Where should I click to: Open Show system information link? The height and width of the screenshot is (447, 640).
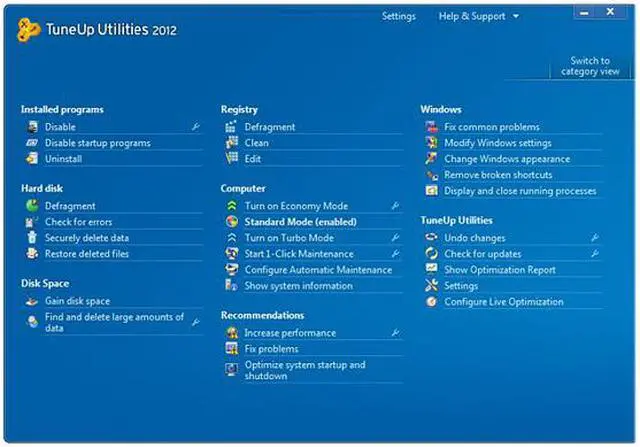(x=298, y=285)
